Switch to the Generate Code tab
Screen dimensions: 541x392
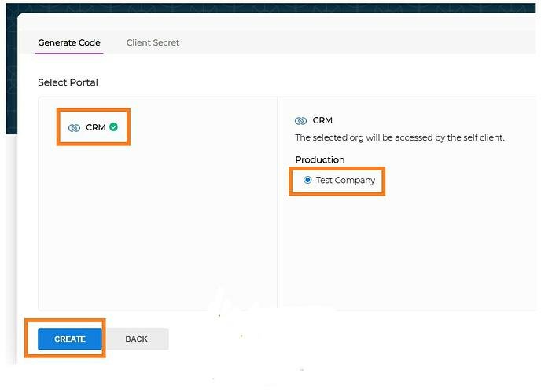coord(69,42)
